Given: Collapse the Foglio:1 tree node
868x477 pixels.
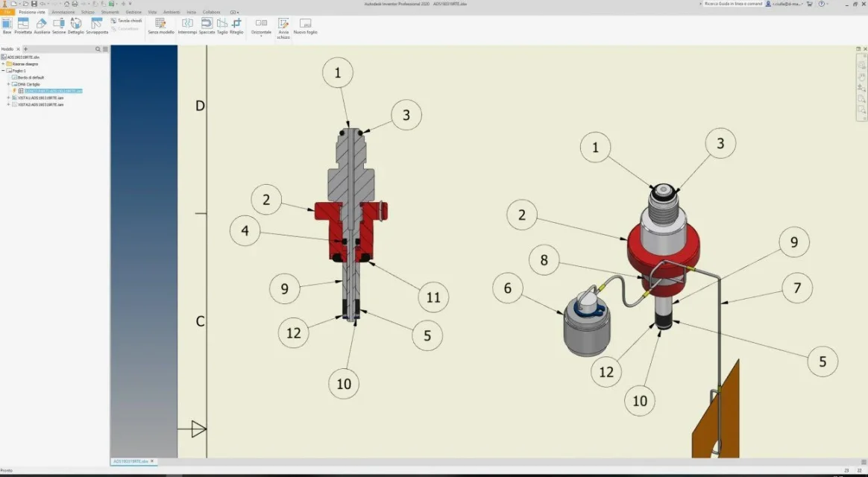Looking at the screenshot, I should tap(3, 71).
